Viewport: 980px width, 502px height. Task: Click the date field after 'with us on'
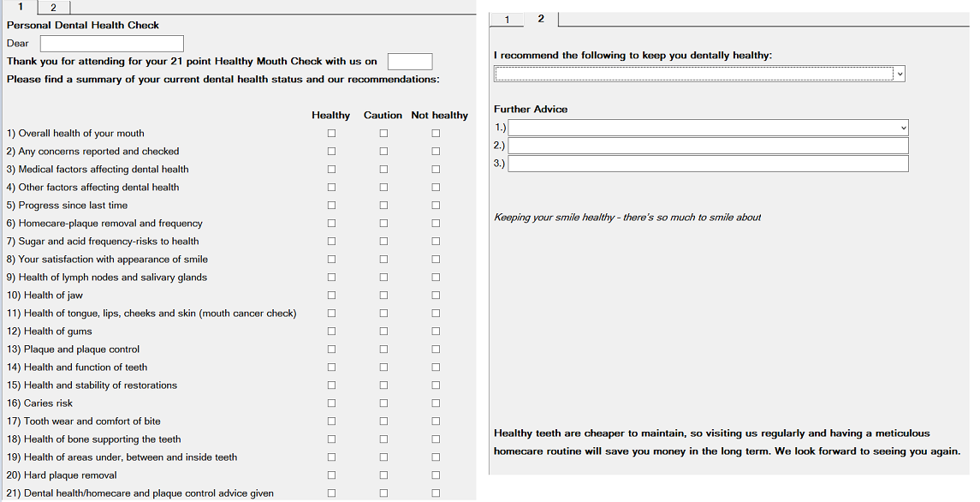tap(410, 61)
